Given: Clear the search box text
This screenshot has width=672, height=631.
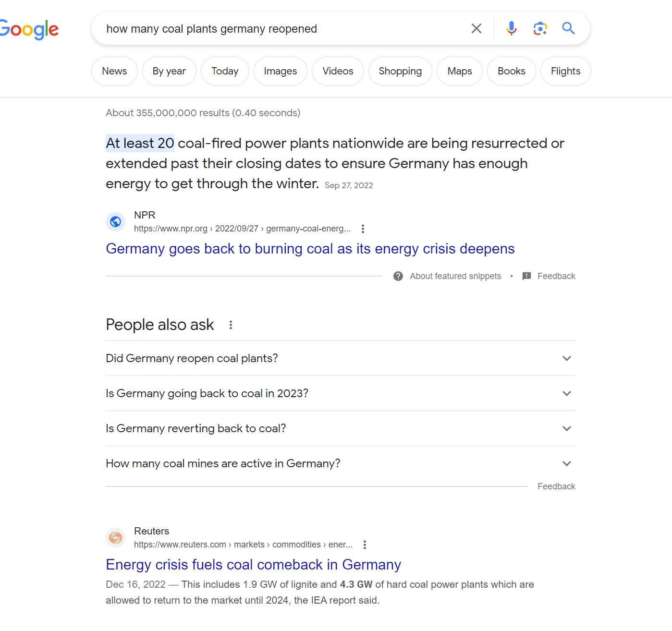Looking at the screenshot, I should 476,29.
